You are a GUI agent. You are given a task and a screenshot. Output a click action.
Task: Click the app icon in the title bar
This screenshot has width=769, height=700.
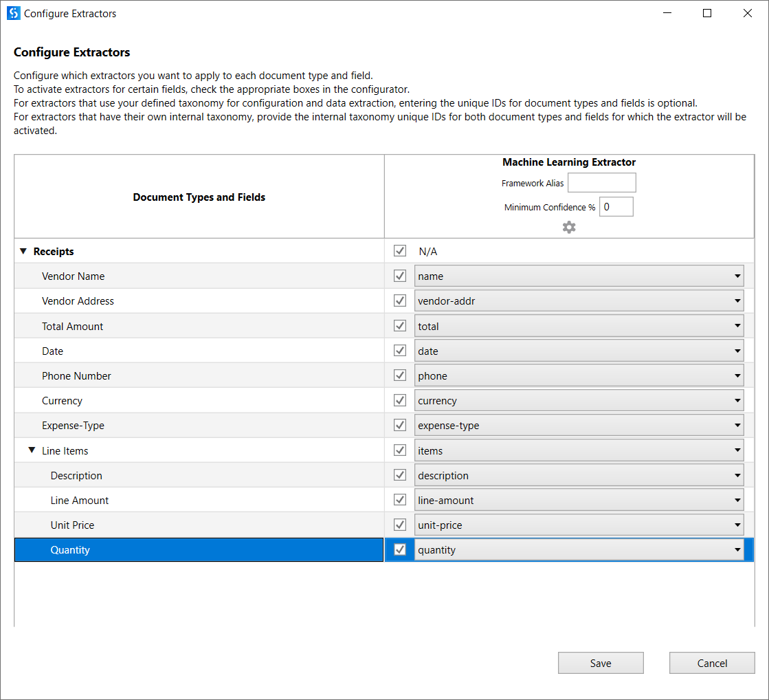[x=13, y=13]
